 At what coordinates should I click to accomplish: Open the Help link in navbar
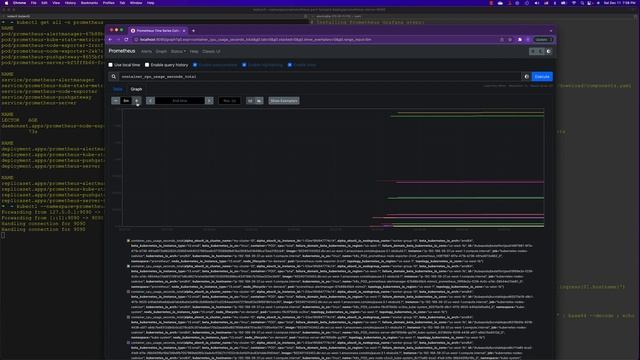[x=194, y=51]
